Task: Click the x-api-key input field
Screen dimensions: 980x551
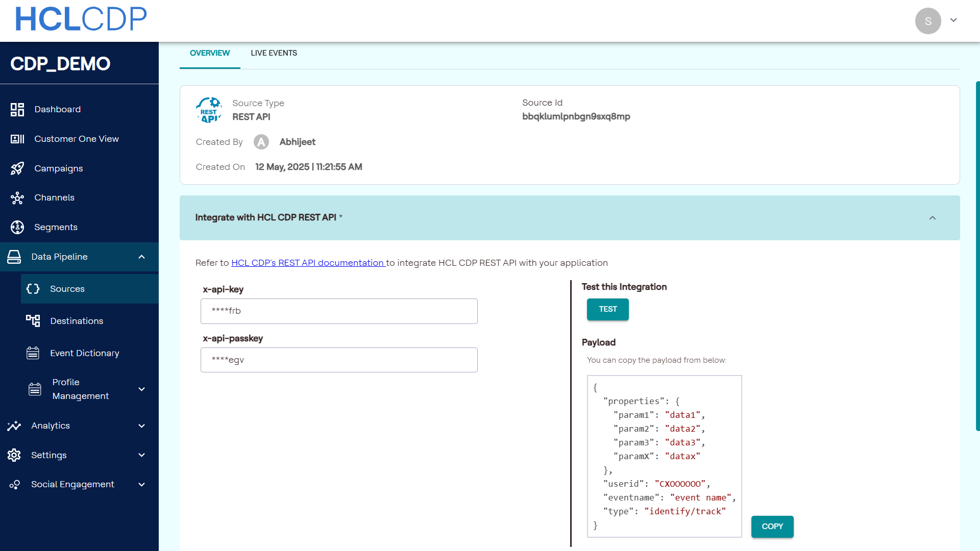Action: tap(339, 311)
